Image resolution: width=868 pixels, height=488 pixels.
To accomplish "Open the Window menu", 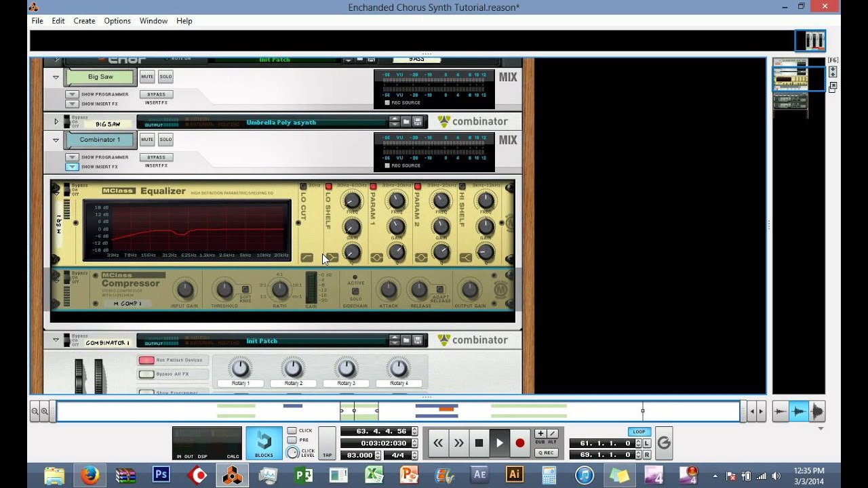I will (154, 21).
